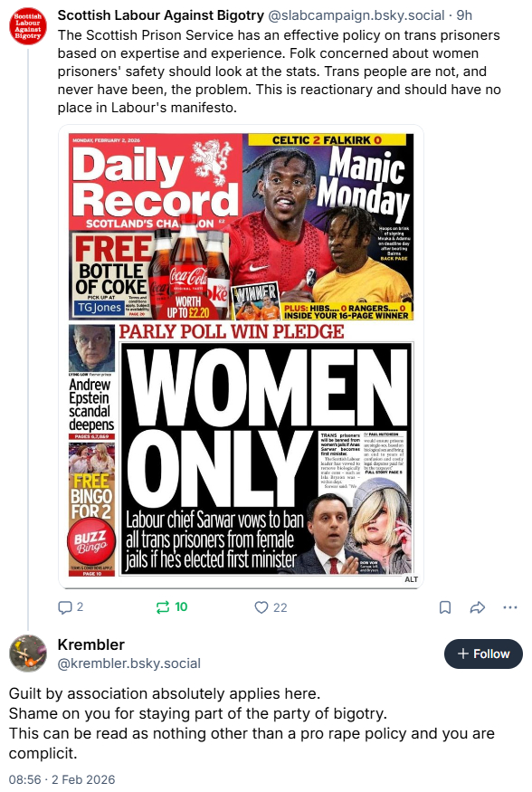Click the green repost arrows icon
The image size is (532, 792).
[163, 607]
